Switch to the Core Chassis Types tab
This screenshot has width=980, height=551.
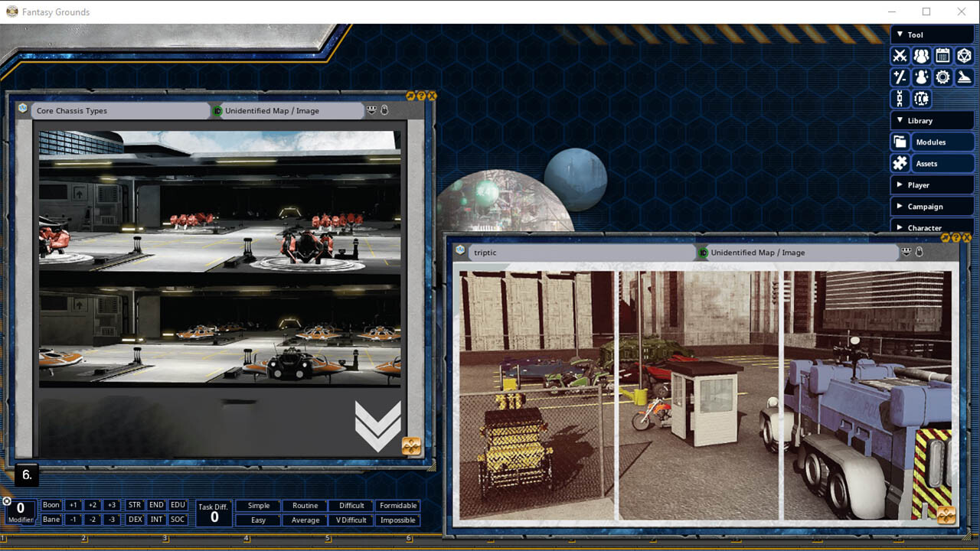(x=119, y=110)
